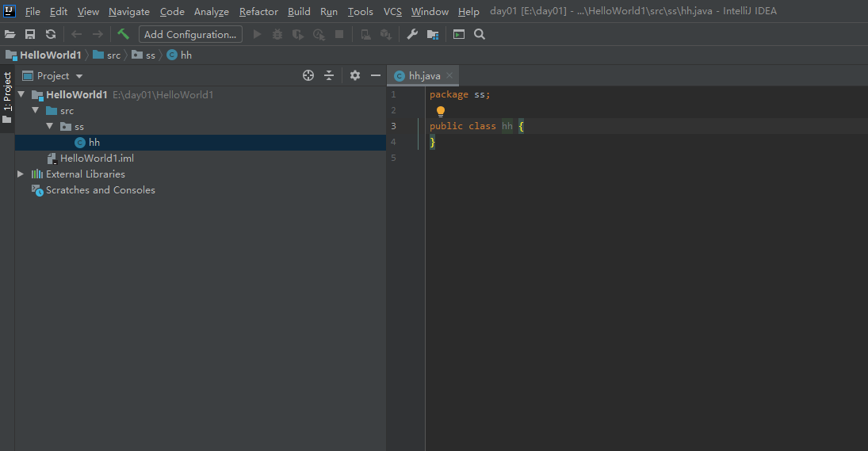Open the Analyze menu
Viewport: 868px width, 451px height.
tap(212, 12)
